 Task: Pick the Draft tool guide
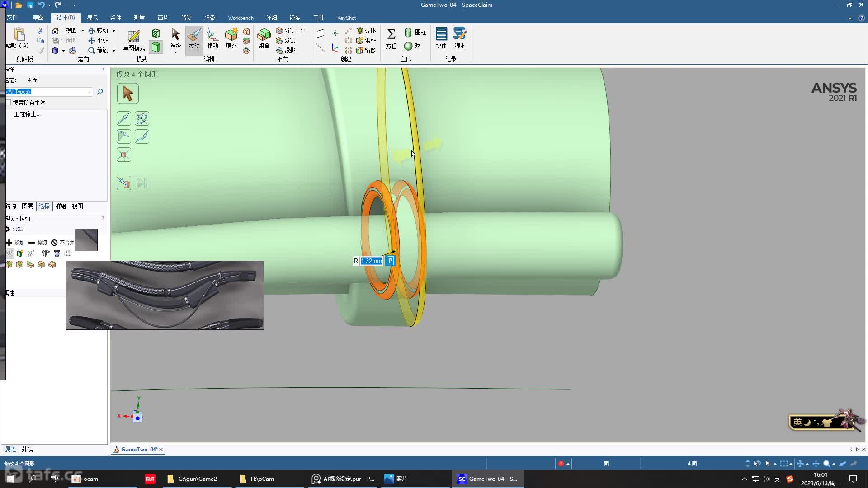point(124,136)
